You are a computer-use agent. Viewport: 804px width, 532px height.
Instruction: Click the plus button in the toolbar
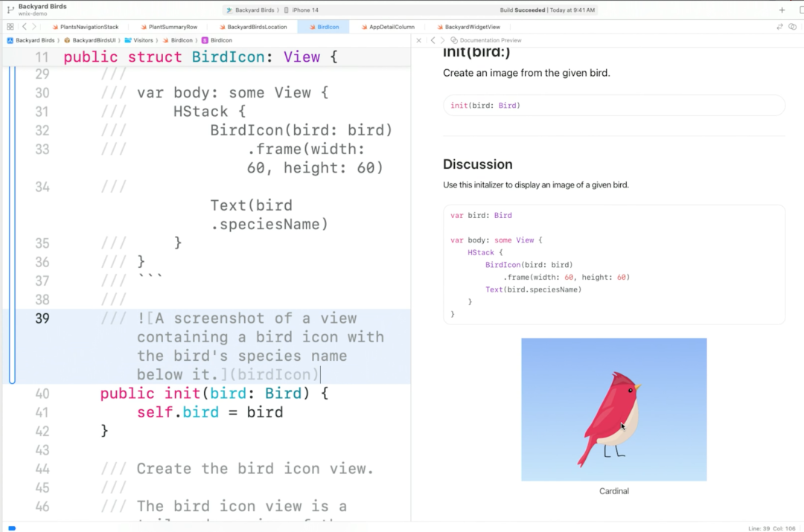pos(782,10)
